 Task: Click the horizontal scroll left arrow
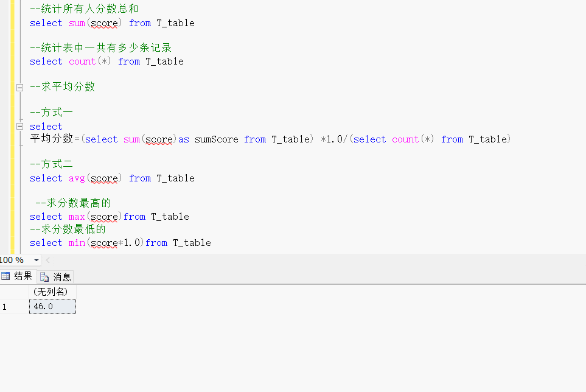(47, 260)
